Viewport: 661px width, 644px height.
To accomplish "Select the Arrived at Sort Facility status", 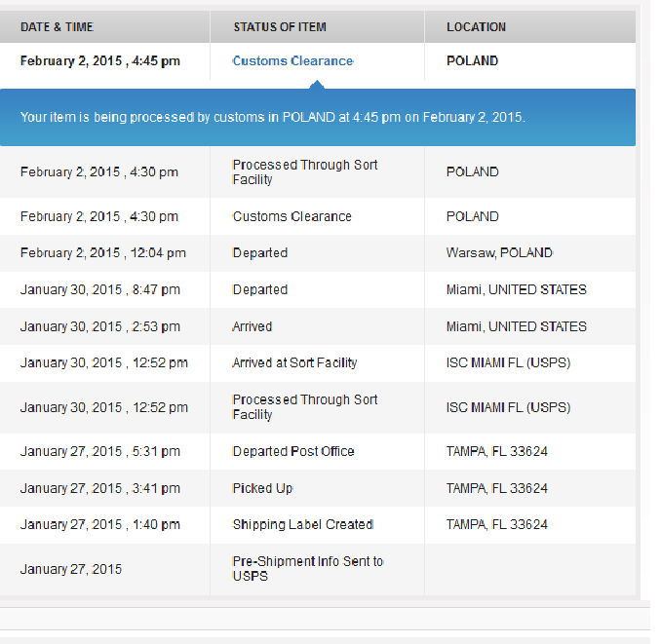I will pos(294,363).
